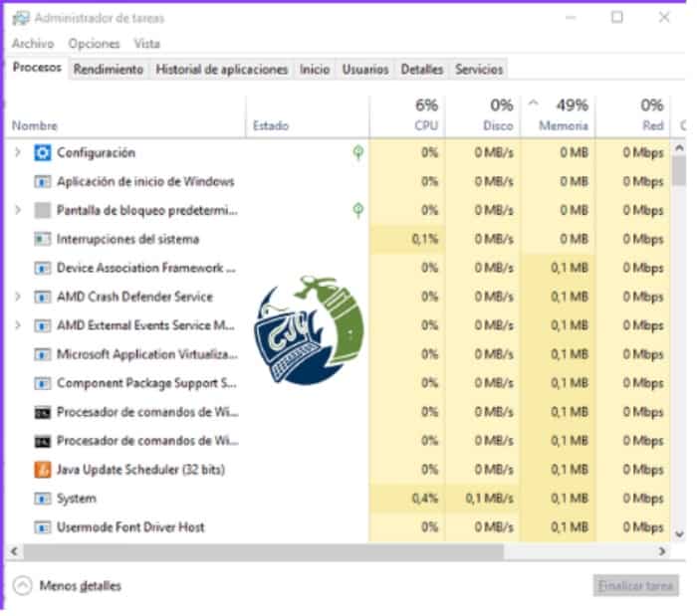Click the Usermode Font Driver Host icon

(43, 527)
